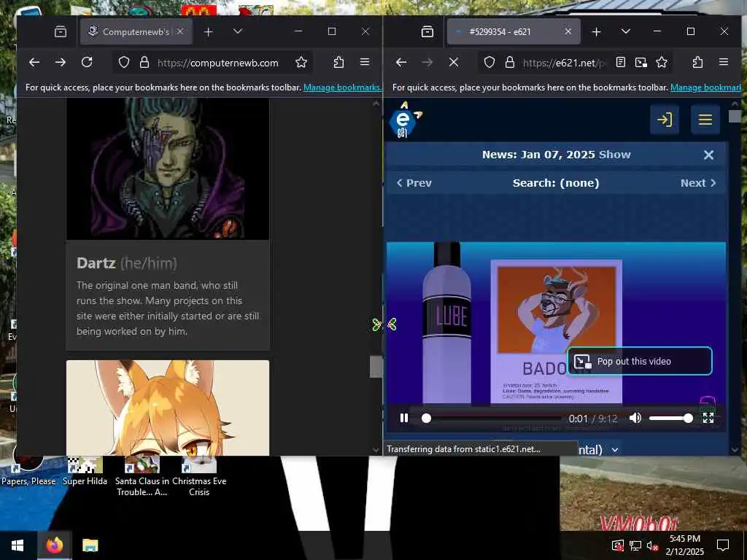List all tabs in e621 window
The width and height of the screenshot is (747, 560).
click(625, 32)
